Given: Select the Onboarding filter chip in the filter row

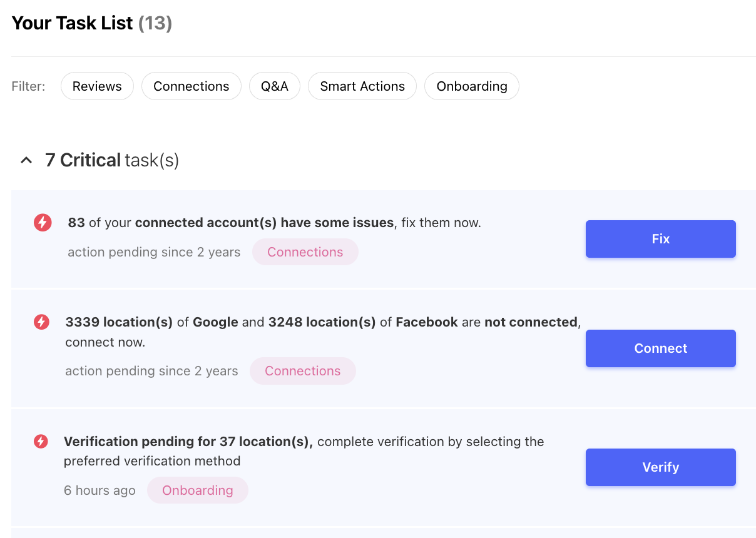Looking at the screenshot, I should [x=472, y=86].
